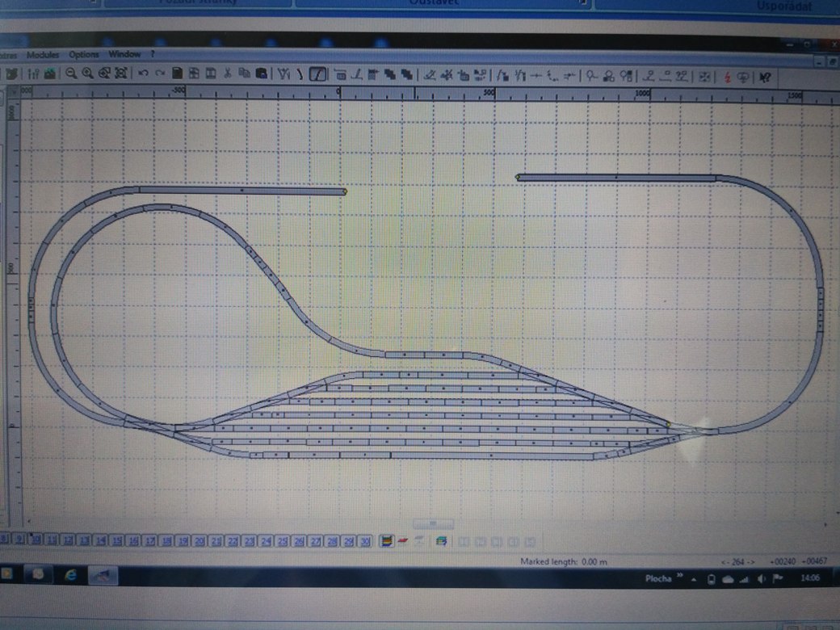Toggle the highlighted line drawing tool button
The image size is (840, 630).
[x=317, y=74]
